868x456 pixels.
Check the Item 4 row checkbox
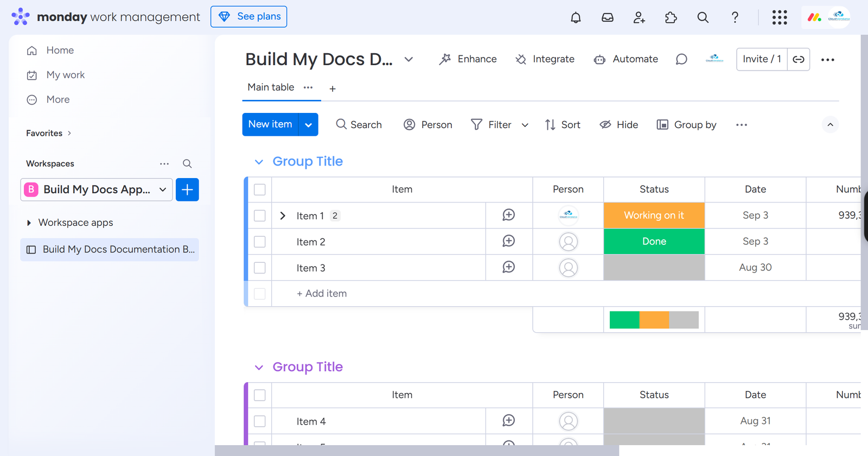pos(260,421)
